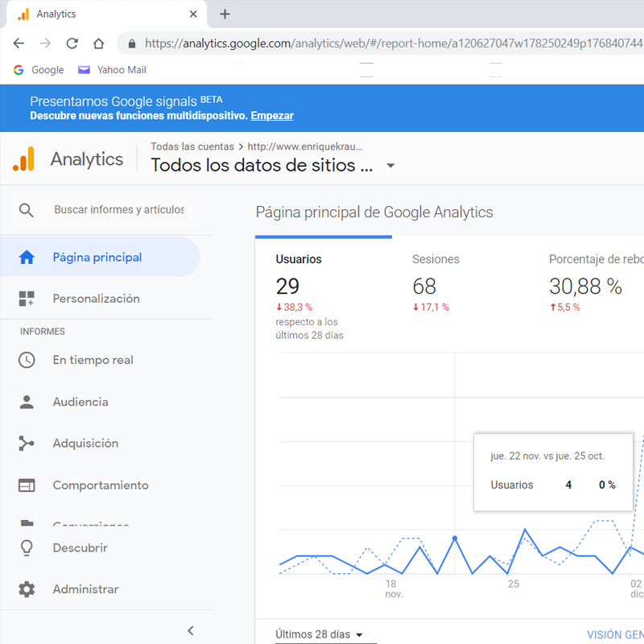Click the http://www.enriquekrau... breadcrumb

coord(305,147)
